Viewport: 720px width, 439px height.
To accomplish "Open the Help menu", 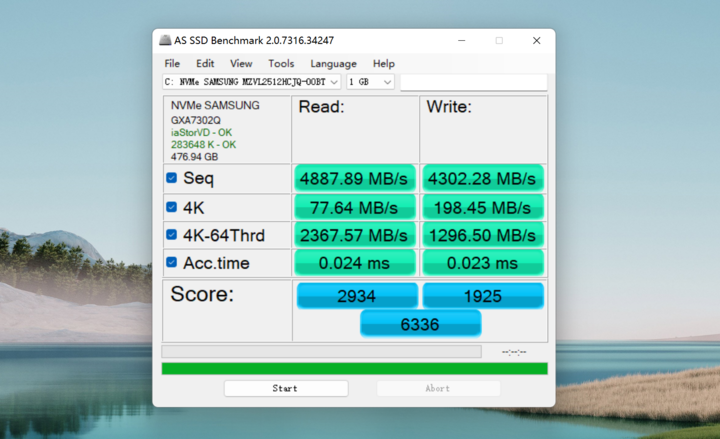I will (x=384, y=63).
